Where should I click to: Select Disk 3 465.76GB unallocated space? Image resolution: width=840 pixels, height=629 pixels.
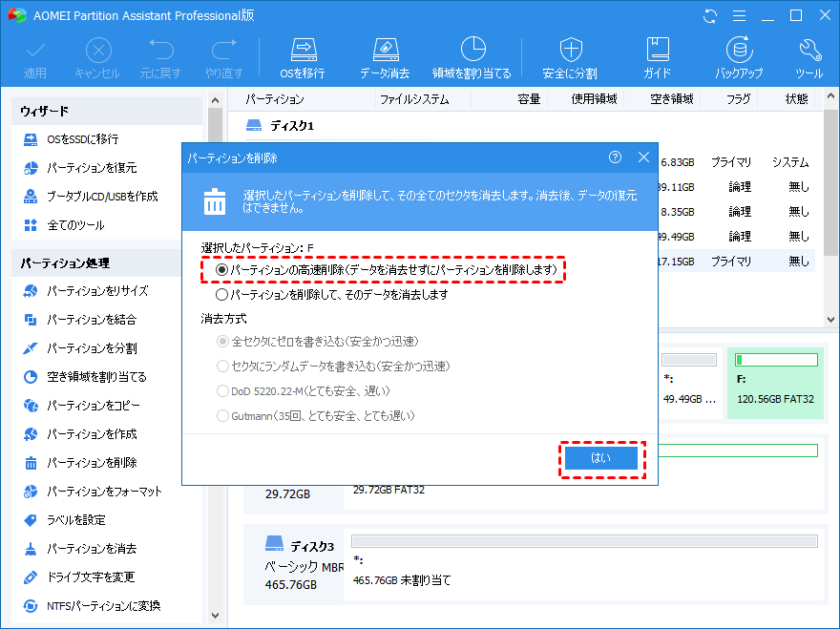[x=584, y=567]
